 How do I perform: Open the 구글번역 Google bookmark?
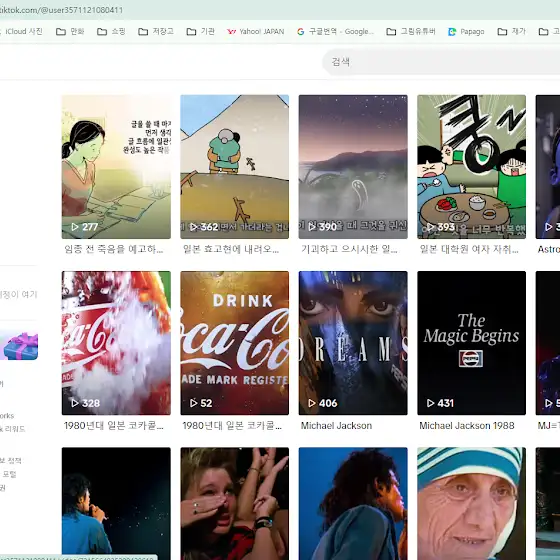(x=335, y=31)
